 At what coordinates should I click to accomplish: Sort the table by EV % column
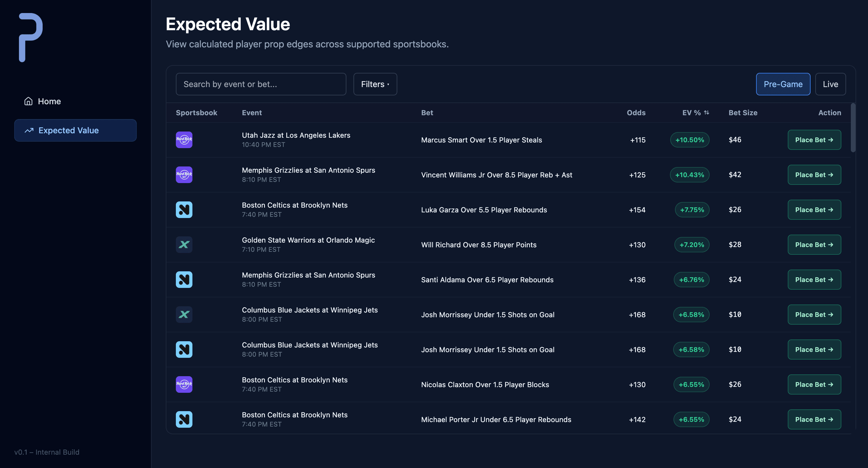tap(692, 113)
